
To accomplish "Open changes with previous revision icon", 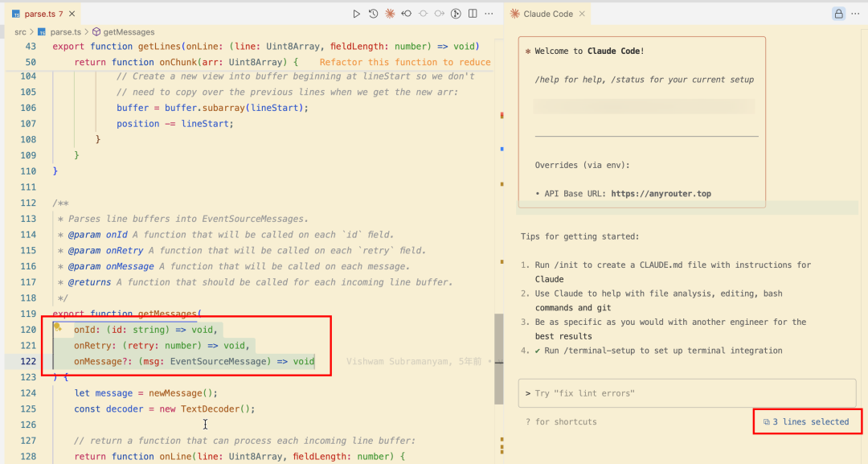I will [x=407, y=14].
